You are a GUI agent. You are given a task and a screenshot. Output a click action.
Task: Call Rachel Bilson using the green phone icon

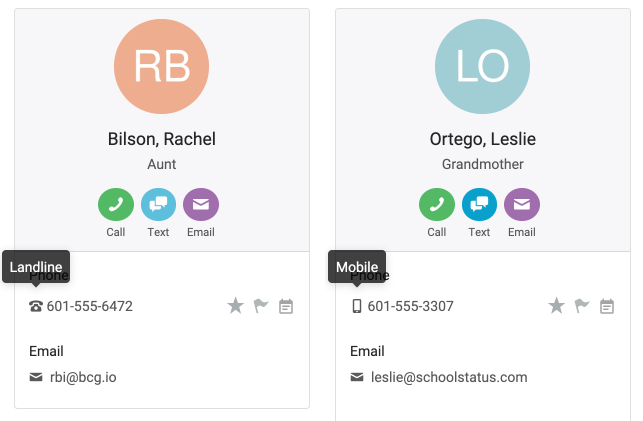pos(116,204)
